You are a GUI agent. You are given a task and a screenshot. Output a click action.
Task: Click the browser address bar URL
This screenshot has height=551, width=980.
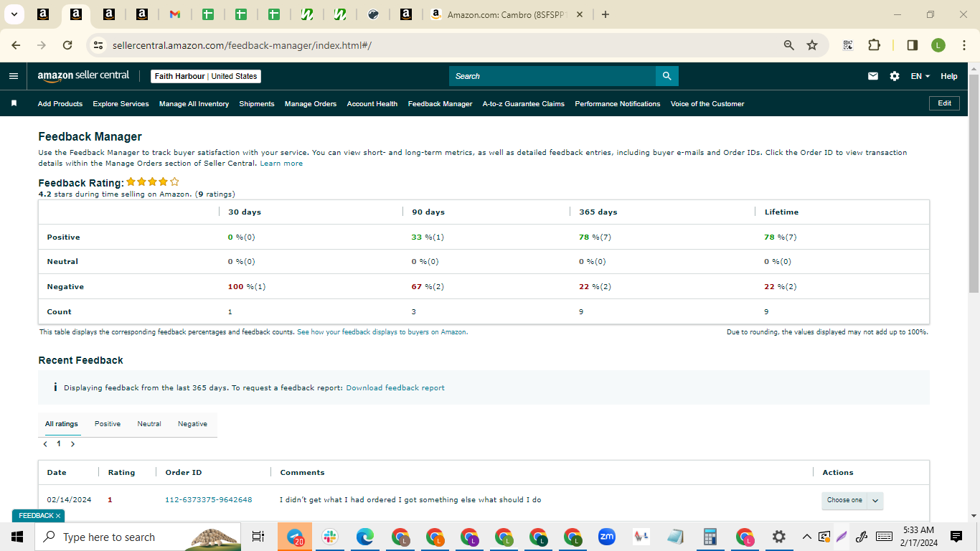pos(242,45)
